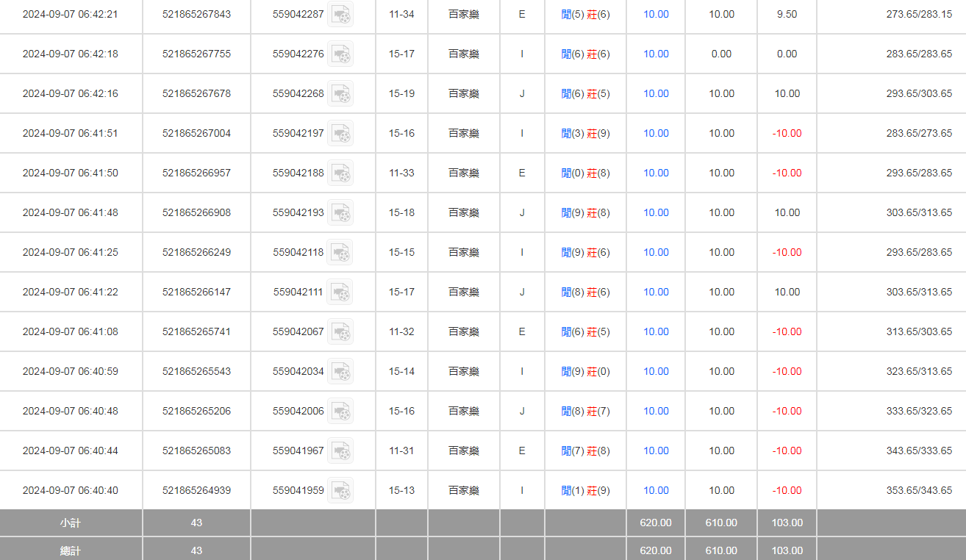The height and width of the screenshot is (560, 966).
Task: Open blue 10.00 bet for order 521865267843
Action: (x=656, y=15)
